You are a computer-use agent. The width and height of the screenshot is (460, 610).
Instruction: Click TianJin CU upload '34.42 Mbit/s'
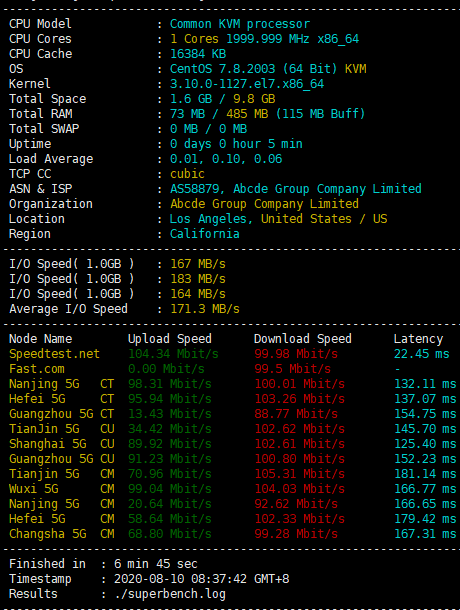[170, 429]
